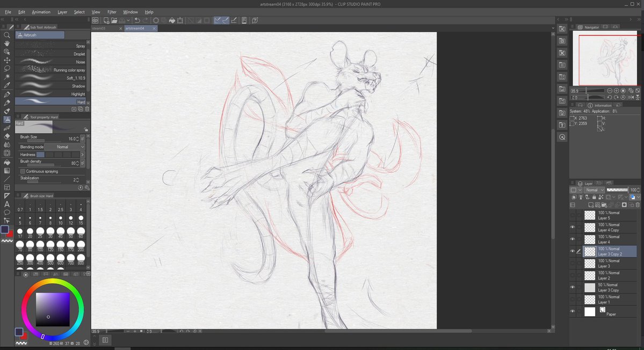The width and height of the screenshot is (644, 350).
Task: Select the Pen tool
Action: pos(7,94)
